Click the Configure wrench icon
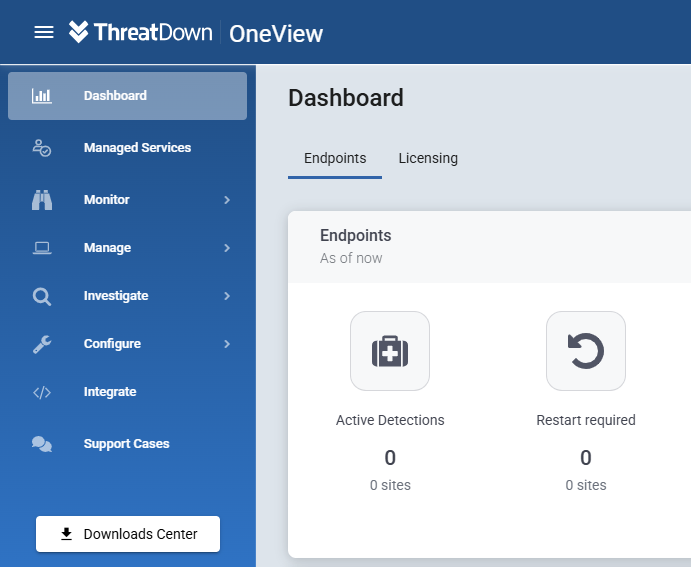Viewport: 691px width, 567px height. coord(42,344)
